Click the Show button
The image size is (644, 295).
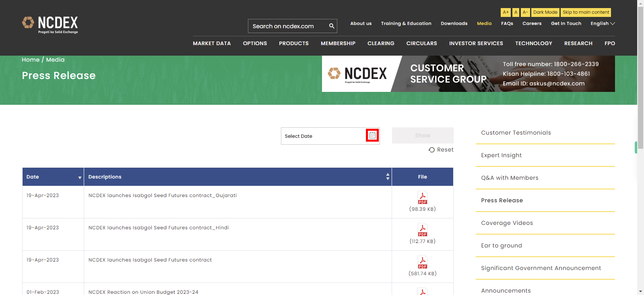[423, 135]
